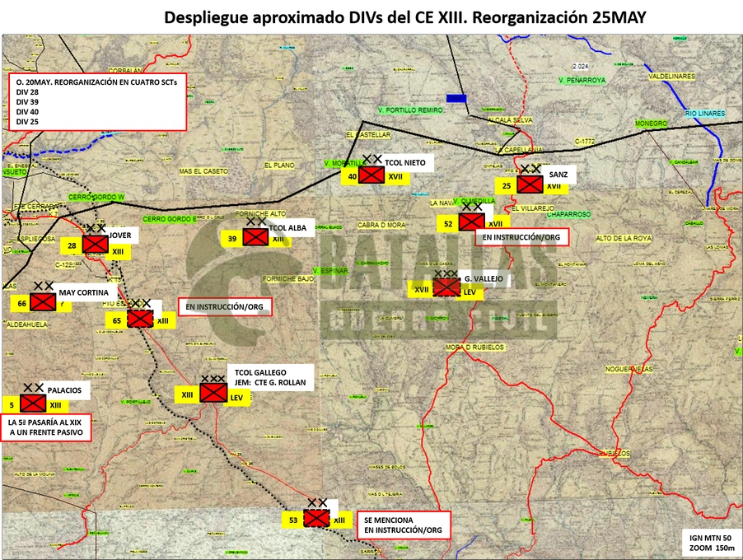Click the V. PORTILLO REMIRO label

pyautogui.click(x=410, y=110)
